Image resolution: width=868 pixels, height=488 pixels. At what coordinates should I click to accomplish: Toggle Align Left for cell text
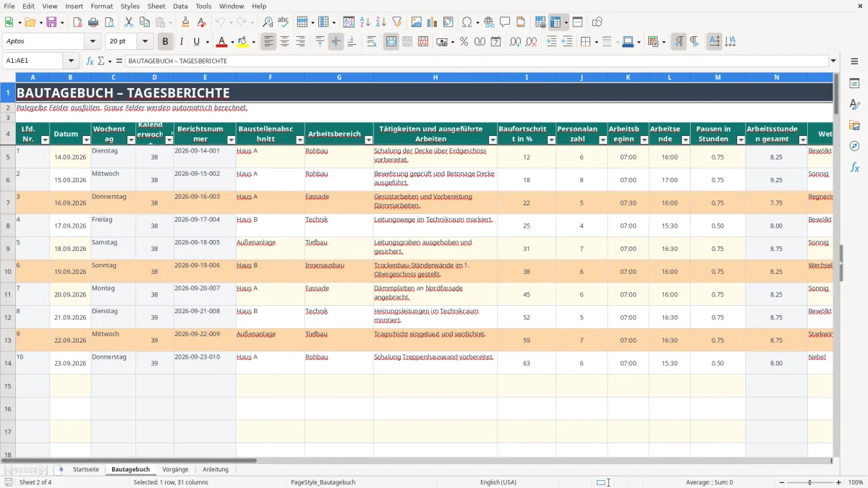(268, 42)
